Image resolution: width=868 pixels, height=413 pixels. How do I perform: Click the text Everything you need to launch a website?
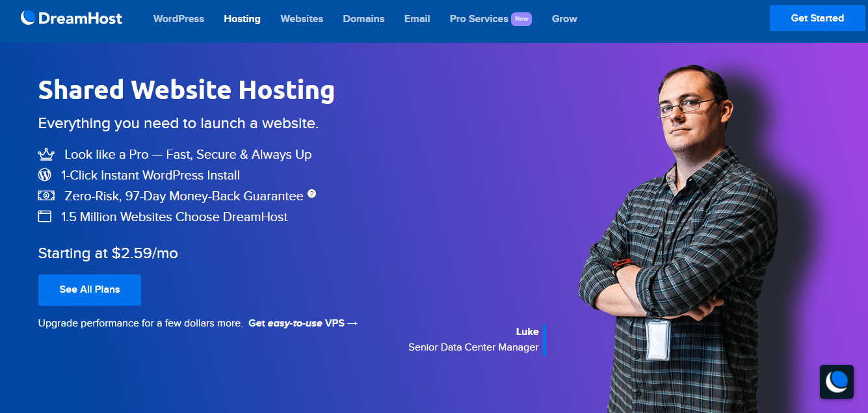pyautogui.click(x=178, y=124)
